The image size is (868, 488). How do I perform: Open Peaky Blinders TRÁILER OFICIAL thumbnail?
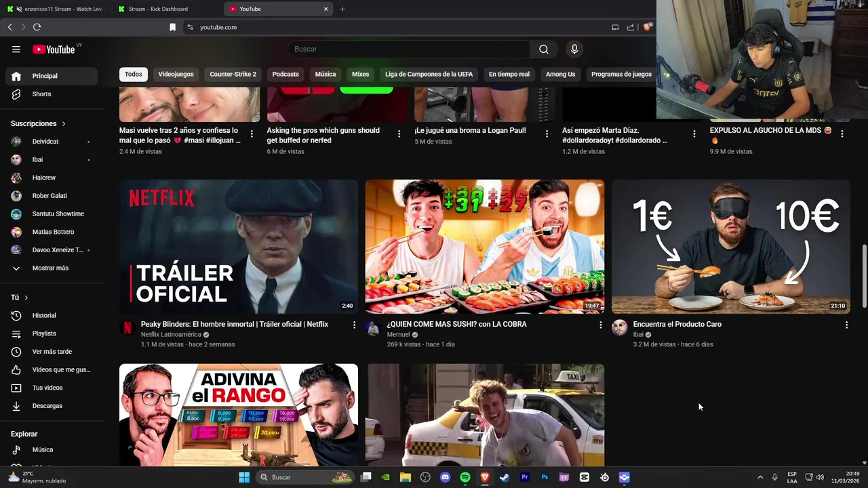[239, 247]
